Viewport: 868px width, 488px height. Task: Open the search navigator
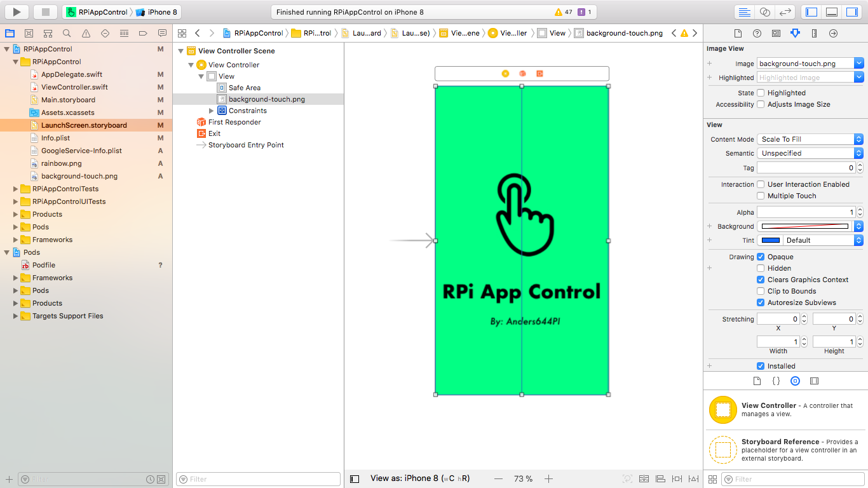(66, 33)
